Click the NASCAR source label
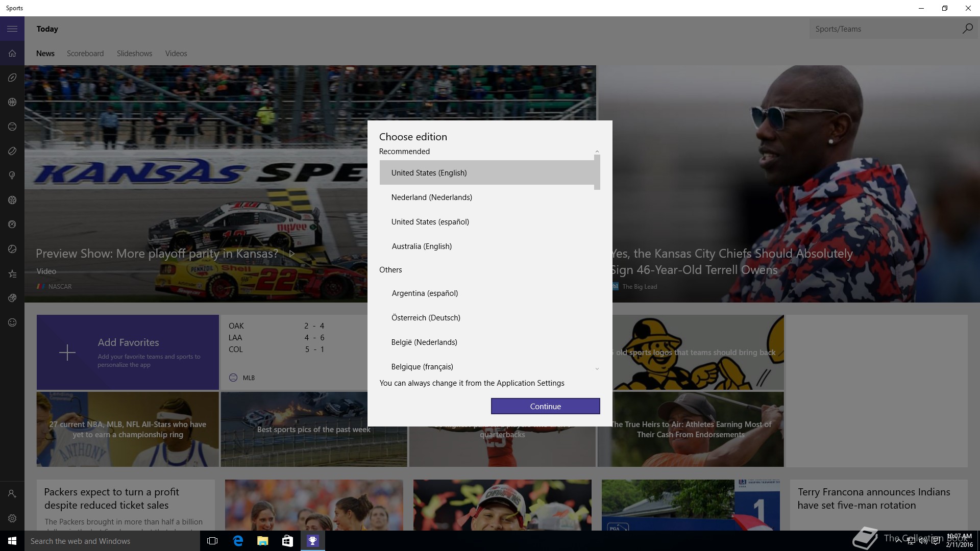 (60, 287)
